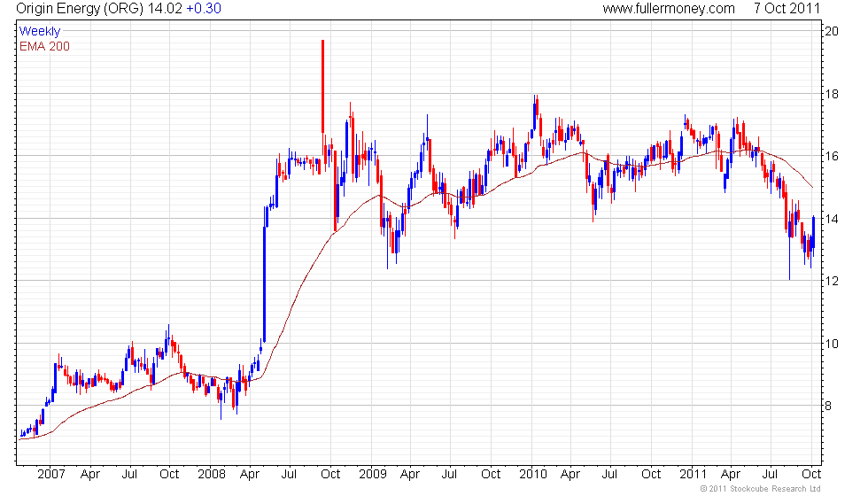This screenshot has width=868, height=496.
Task: Click the 2007 year label on time axis
Action: [51, 474]
